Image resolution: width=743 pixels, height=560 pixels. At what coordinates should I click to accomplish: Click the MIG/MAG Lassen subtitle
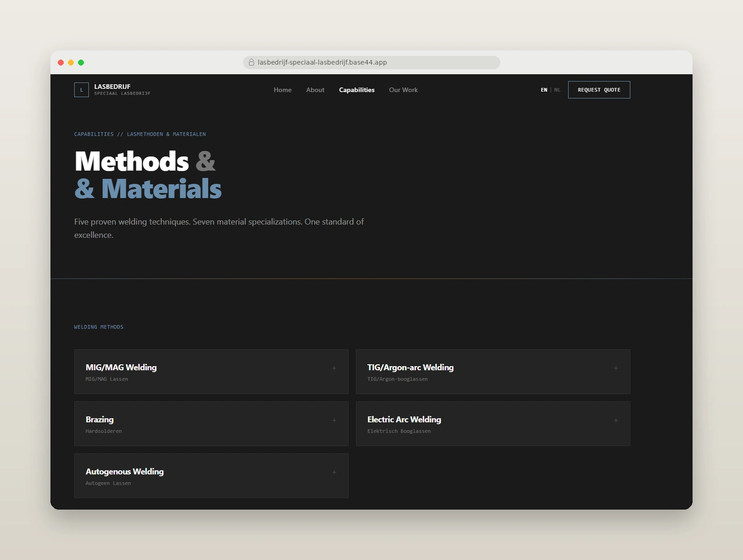point(107,379)
